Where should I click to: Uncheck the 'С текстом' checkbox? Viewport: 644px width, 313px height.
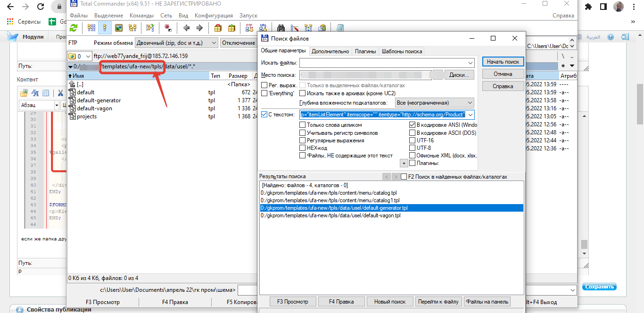(x=264, y=114)
